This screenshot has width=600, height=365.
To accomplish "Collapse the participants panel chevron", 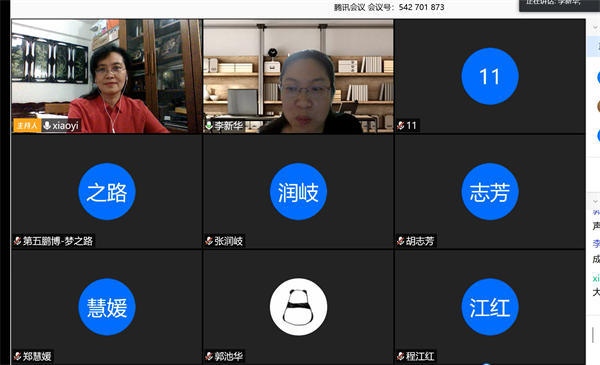I will pos(595,27).
